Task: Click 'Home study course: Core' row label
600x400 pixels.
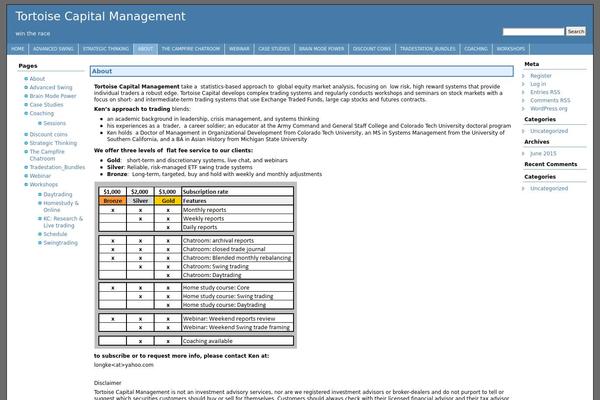Action: (x=216, y=287)
